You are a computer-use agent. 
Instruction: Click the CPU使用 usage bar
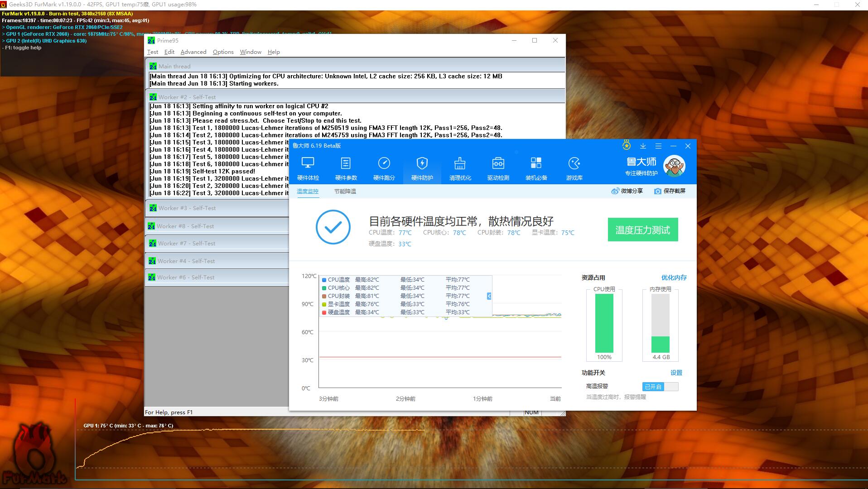click(x=604, y=323)
